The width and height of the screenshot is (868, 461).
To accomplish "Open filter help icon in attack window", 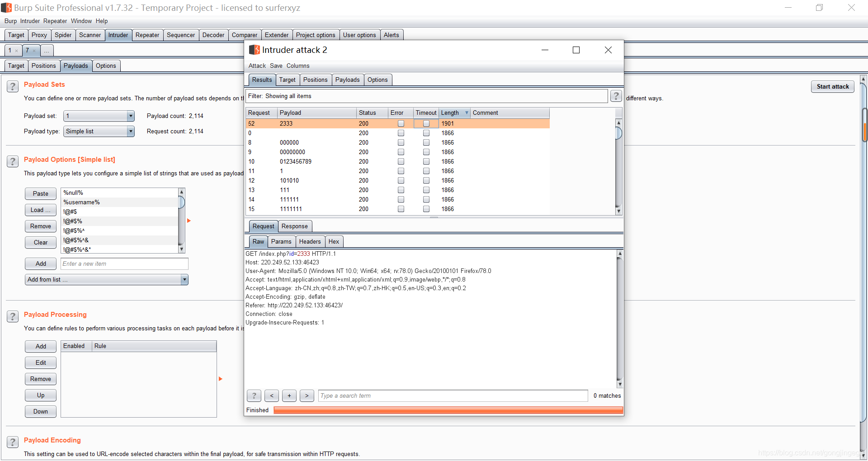I will click(x=616, y=96).
